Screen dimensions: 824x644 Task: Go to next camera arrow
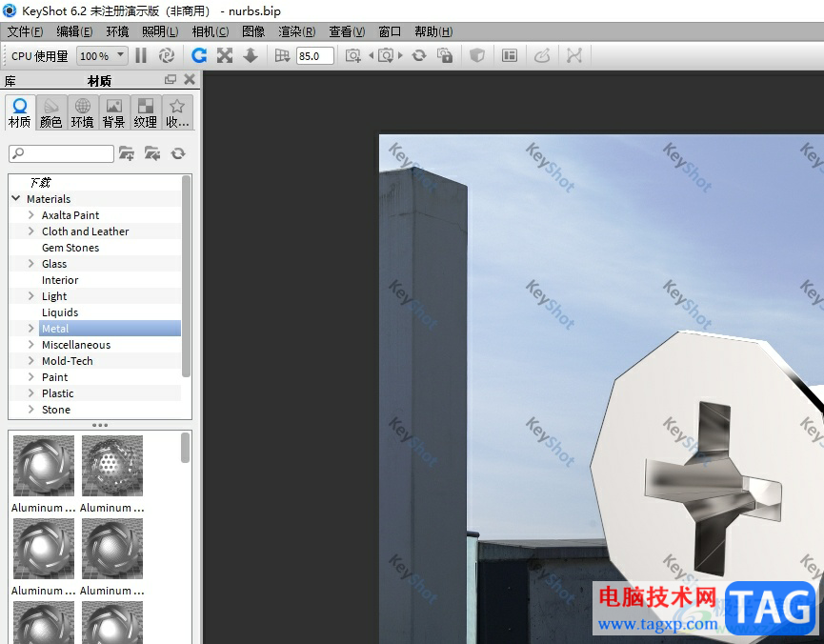tap(400, 55)
